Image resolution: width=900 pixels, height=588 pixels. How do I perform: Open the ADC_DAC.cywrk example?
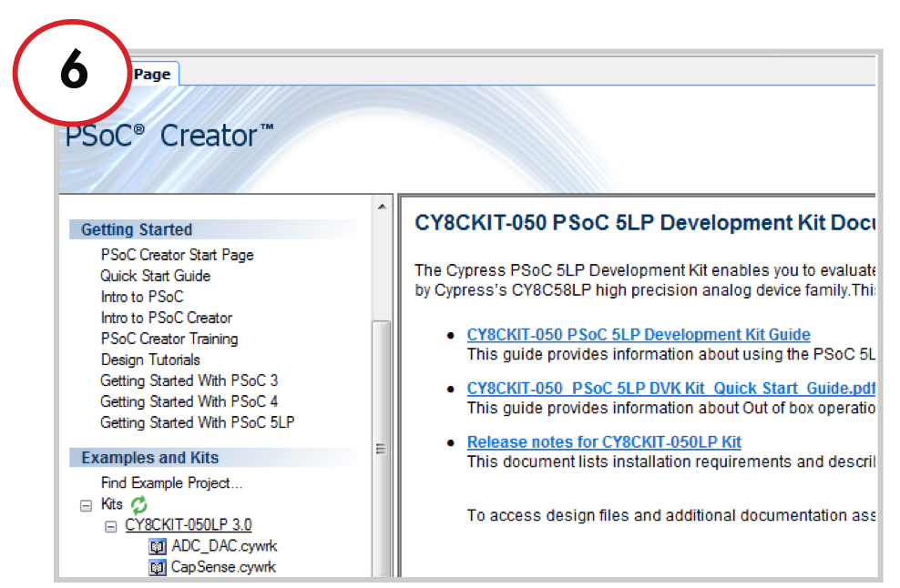(x=224, y=546)
